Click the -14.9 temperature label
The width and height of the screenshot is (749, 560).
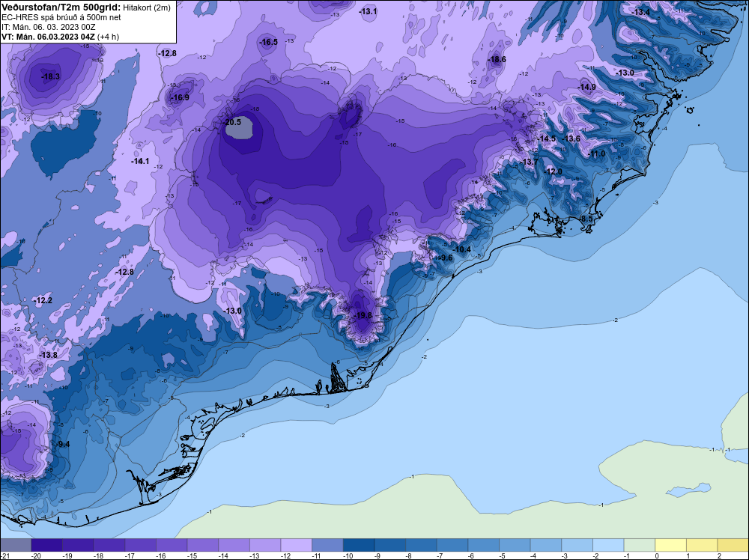tap(587, 87)
